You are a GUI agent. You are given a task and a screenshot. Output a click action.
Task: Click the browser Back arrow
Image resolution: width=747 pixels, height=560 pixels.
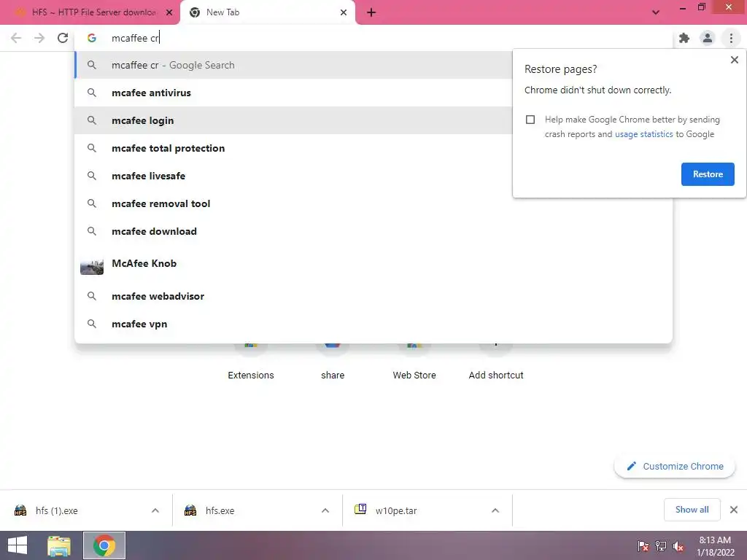[x=16, y=38]
